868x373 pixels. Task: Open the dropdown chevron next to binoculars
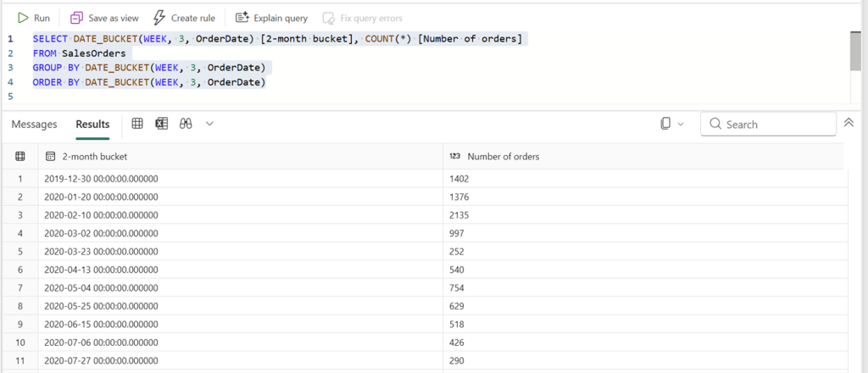(x=209, y=124)
